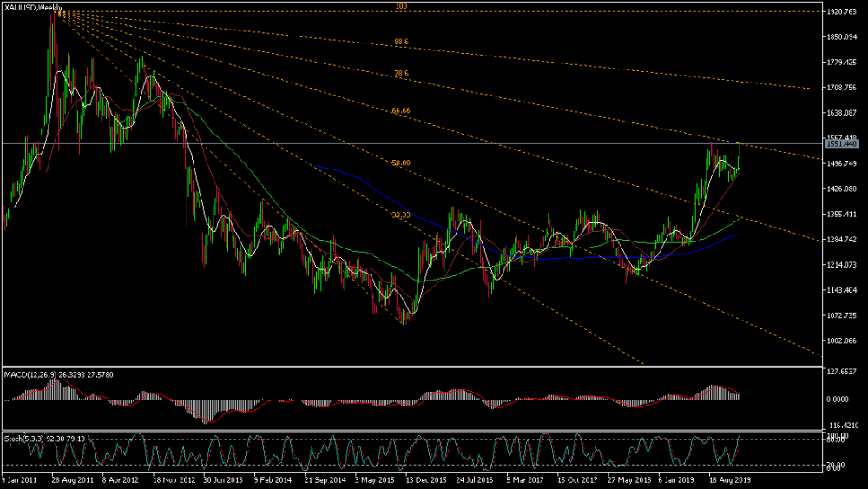Viewport: 868px width, 489px height.
Task: Click the 127.6537 MACD scale value
Action: point(841,372)
